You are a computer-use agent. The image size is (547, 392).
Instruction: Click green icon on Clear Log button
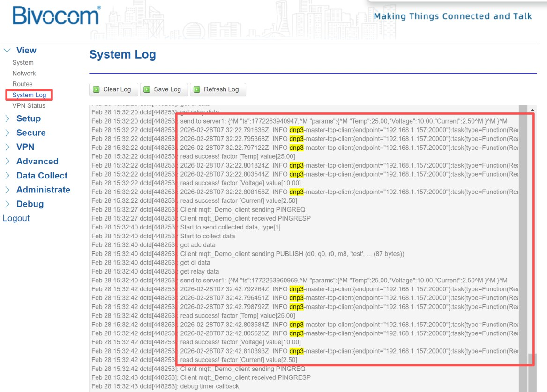pyautogui.click(x=96, y=89)
